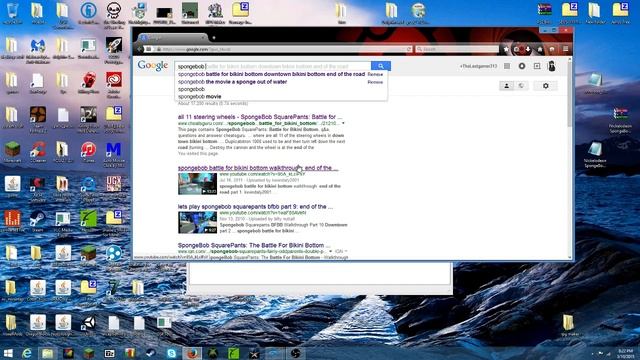Viewport: 640px width, 360px height.
Task: Open Unity desktop shortcut
Action: [88, 325]
